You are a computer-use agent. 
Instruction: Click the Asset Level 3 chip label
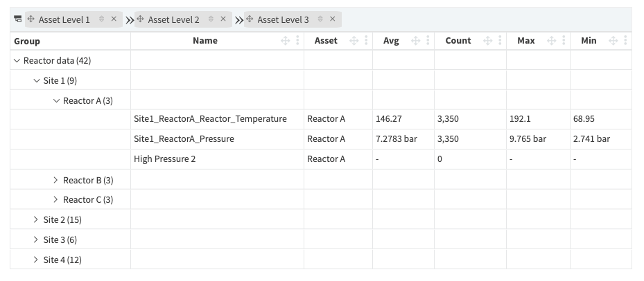pyautogui.click(x=283, y=19)
